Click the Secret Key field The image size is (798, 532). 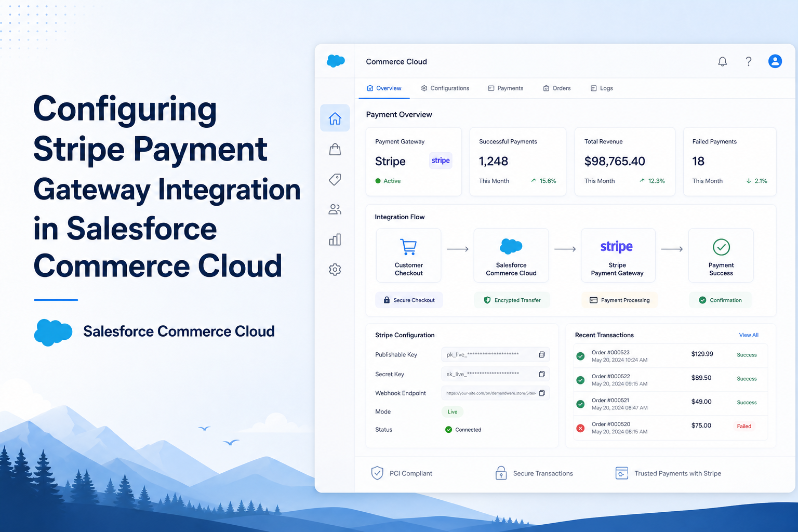pos(495,374)
